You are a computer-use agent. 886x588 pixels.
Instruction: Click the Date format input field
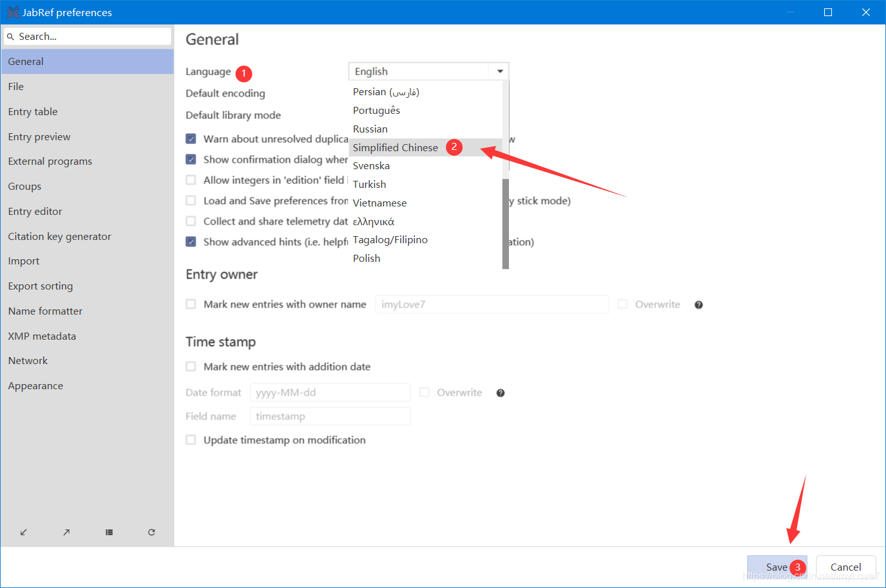330,392
